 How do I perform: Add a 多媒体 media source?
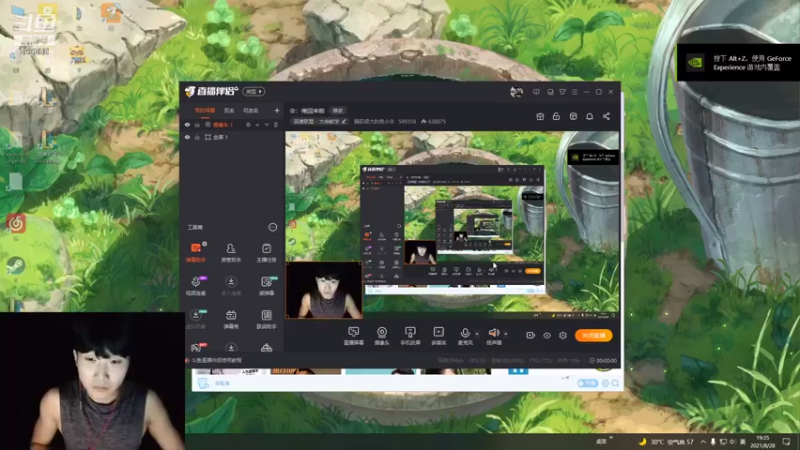tap(438, 336)
